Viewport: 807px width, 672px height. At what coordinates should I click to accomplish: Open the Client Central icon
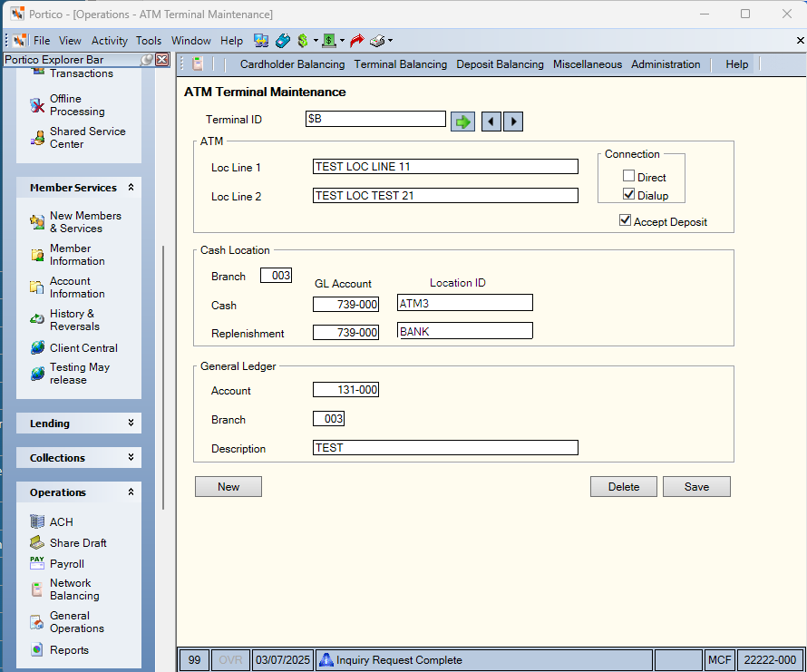point(37,347)
